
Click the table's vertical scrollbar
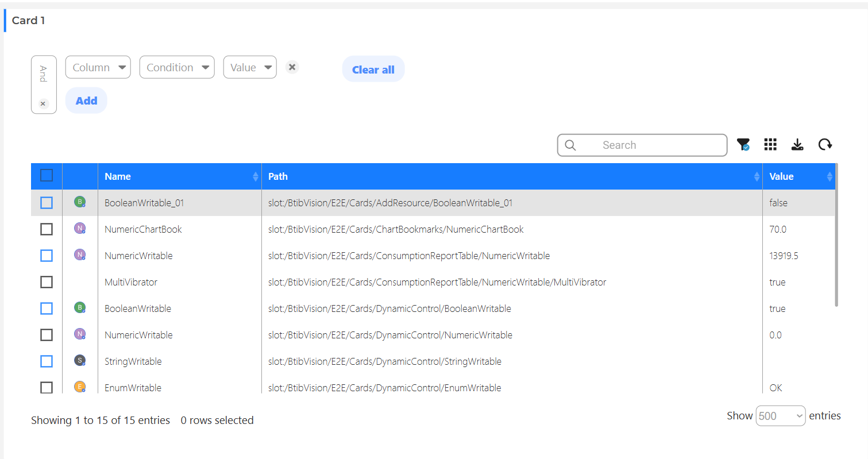point(836,234)
